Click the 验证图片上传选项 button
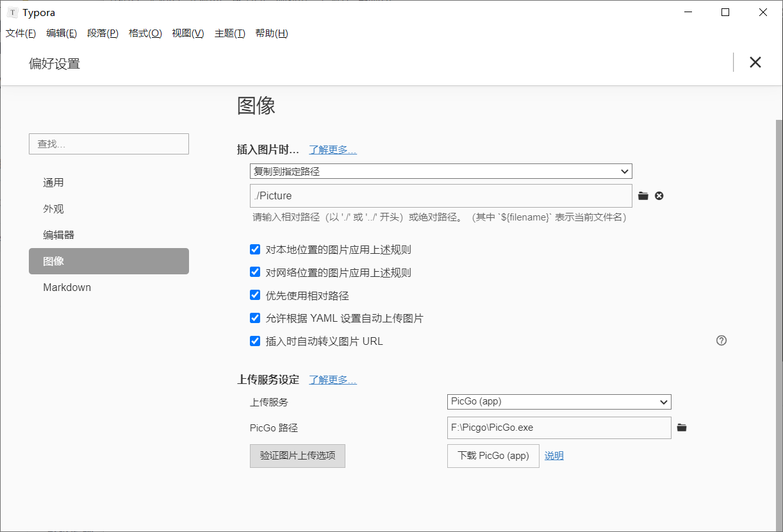The height and width of the screenshot is (532, 783). pyautogui.click(x=297, y=456)
